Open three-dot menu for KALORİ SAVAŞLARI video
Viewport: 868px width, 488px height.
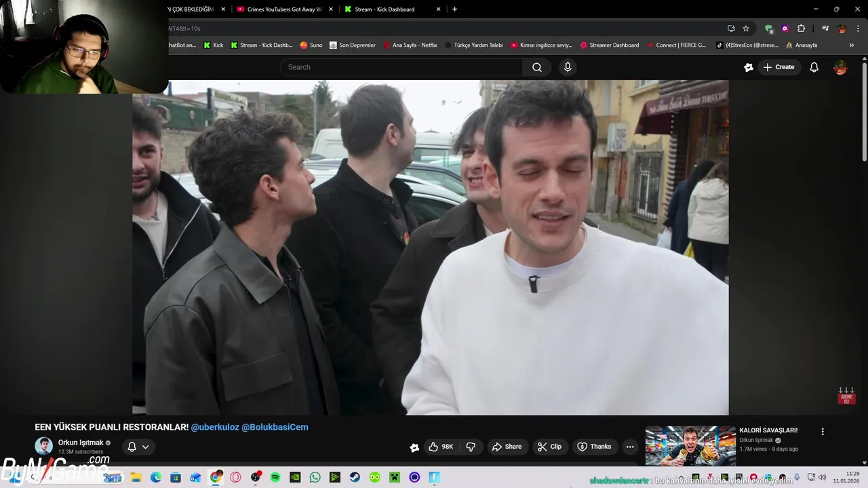[823, 432]
